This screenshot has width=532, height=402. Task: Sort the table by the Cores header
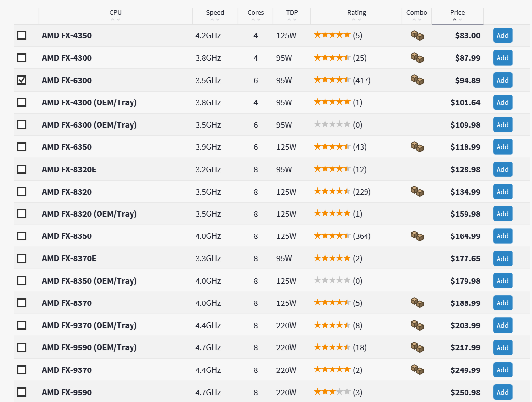pyautogui.click(x=256, y=13)
